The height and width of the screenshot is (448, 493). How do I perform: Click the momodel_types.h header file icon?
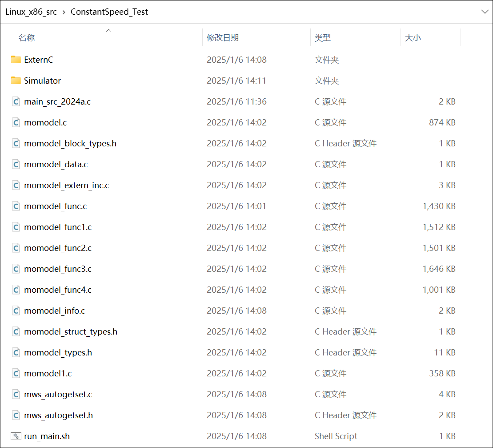pos(16,352)
